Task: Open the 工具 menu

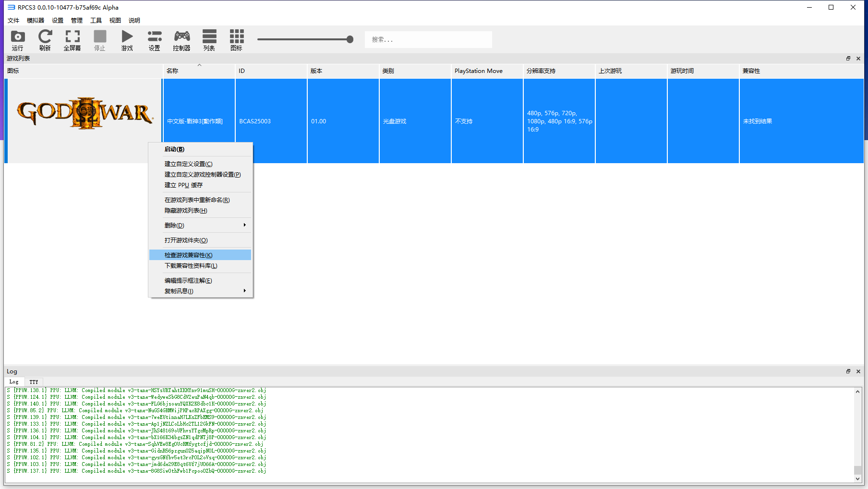Action: click(96, 20)
